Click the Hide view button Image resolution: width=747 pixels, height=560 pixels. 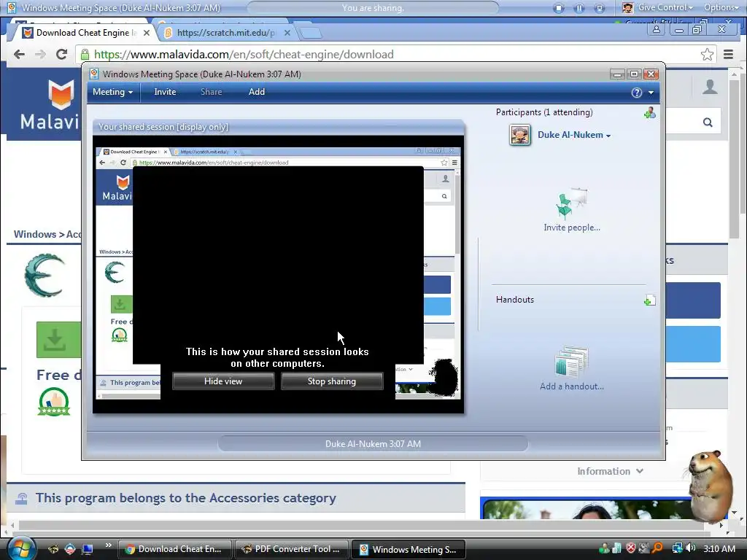point(223,381)
